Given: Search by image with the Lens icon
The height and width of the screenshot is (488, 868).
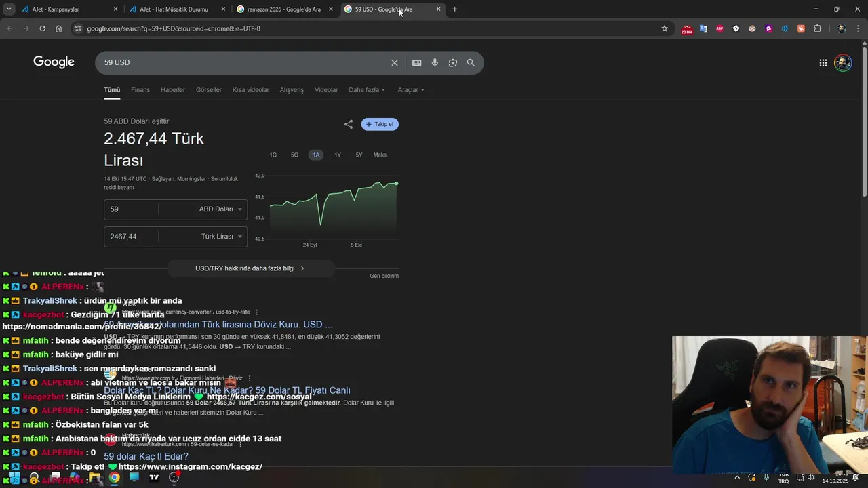Looking at the screenshot, I should pos(452,62).
